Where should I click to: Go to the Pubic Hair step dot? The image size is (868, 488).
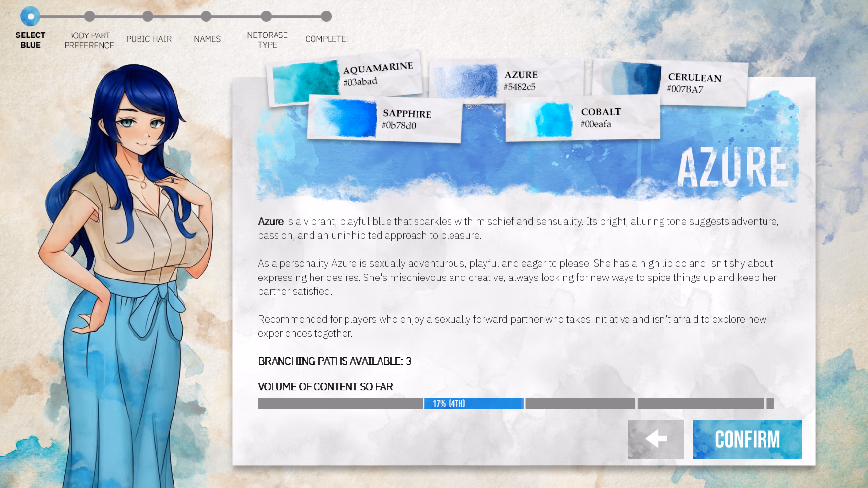(x=148, y=16)
